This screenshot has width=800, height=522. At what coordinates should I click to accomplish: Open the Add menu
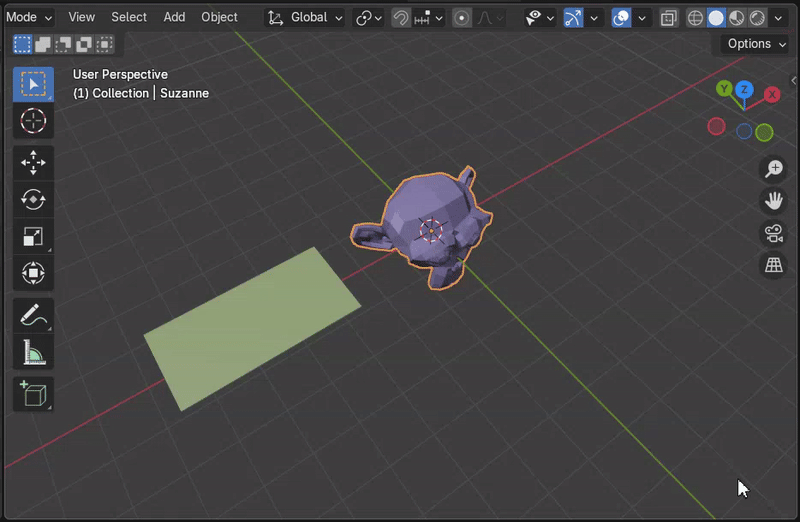(174, 17)
